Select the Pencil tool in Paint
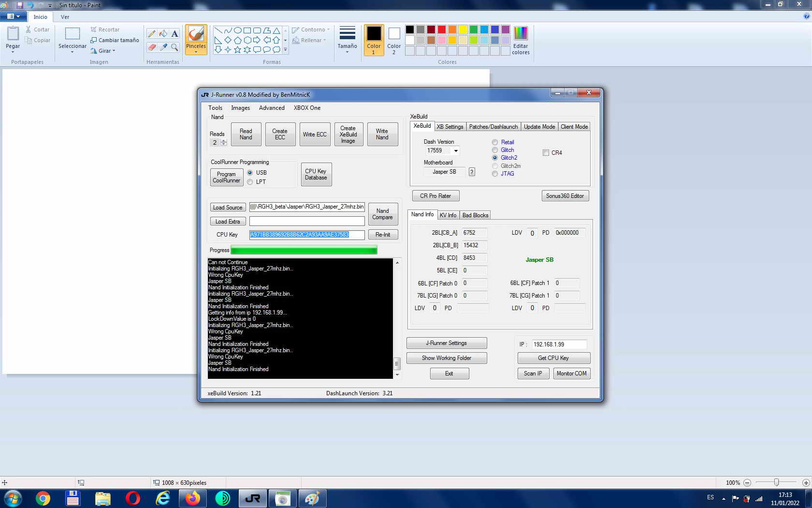The height and width of the screenshot is (508, 812). 152,34
